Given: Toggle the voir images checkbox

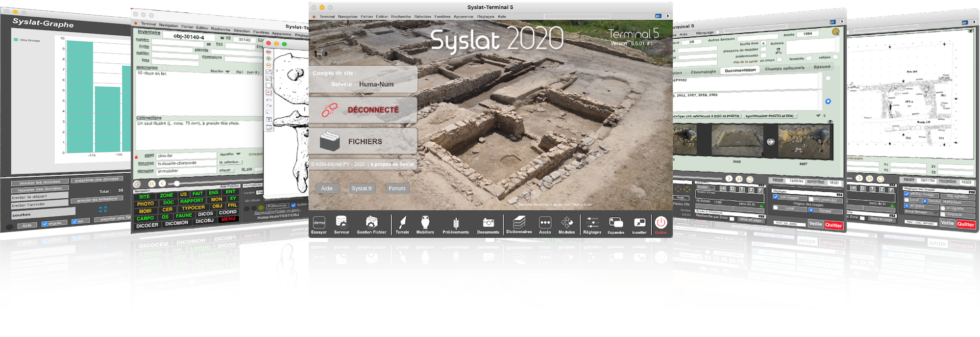Looking at the screenshot, I should [x=776, y=197].
